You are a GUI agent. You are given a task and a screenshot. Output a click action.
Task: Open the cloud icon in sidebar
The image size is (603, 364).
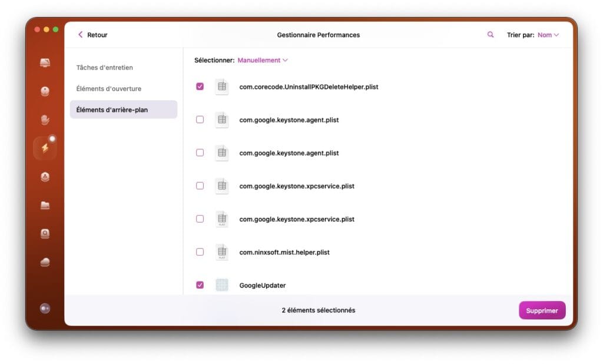point(45,262)
